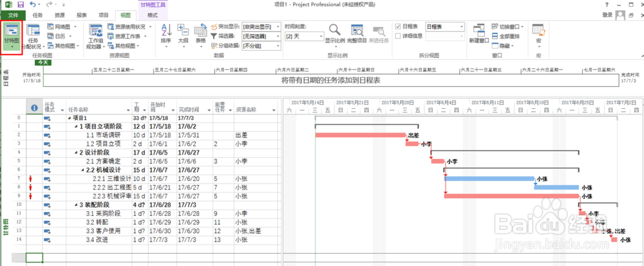Collapse the 2.2 机械设计 summary task
The height and width of the screenshot is (266, 644).
click(82, 170)
